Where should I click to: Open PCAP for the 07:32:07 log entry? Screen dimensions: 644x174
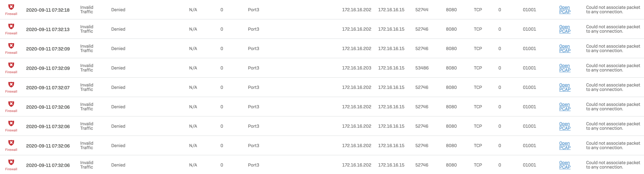point(565,87)
